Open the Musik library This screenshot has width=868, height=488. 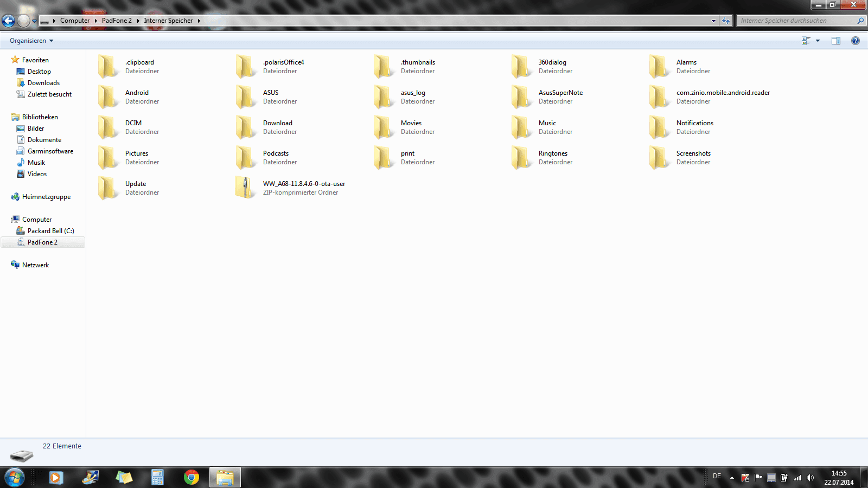pos(36,163)
